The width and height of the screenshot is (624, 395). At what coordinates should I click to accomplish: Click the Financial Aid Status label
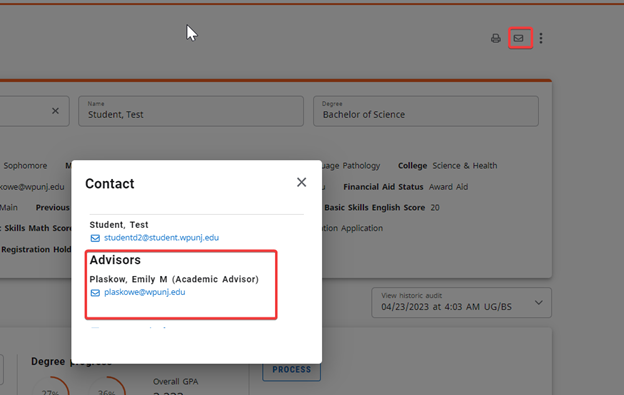click(x=383, y=187)
